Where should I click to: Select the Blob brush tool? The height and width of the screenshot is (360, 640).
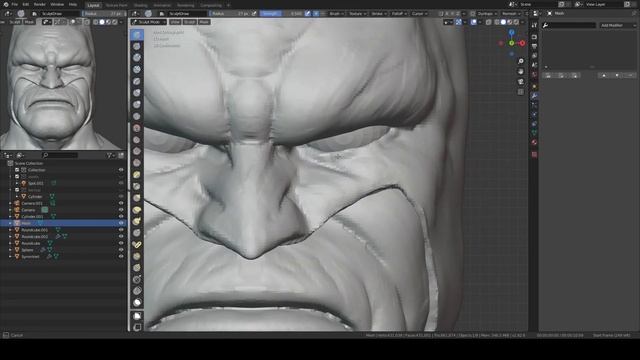point(137,104)
